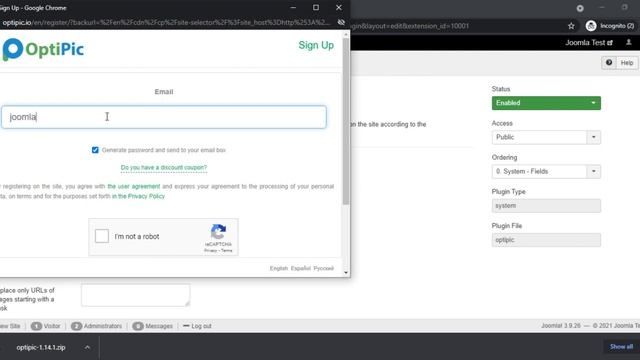Click the reCAPTCHA logo icon
Image resolution: width=640 pixels, height=360 pixels.
[218, 231]
